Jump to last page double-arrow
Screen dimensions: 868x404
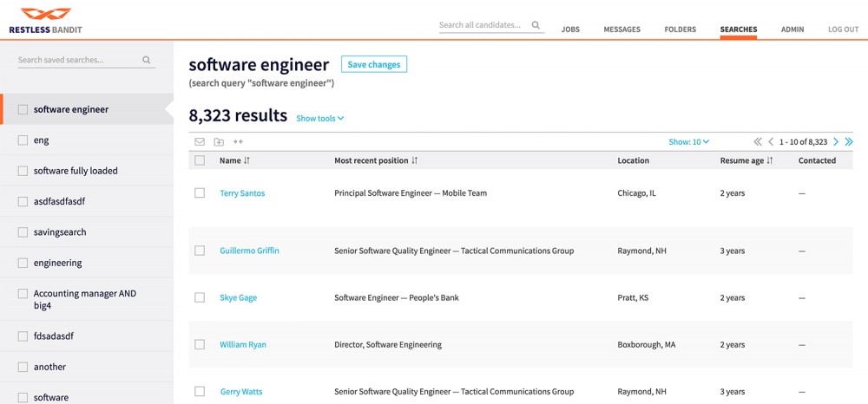click(849, 141)
